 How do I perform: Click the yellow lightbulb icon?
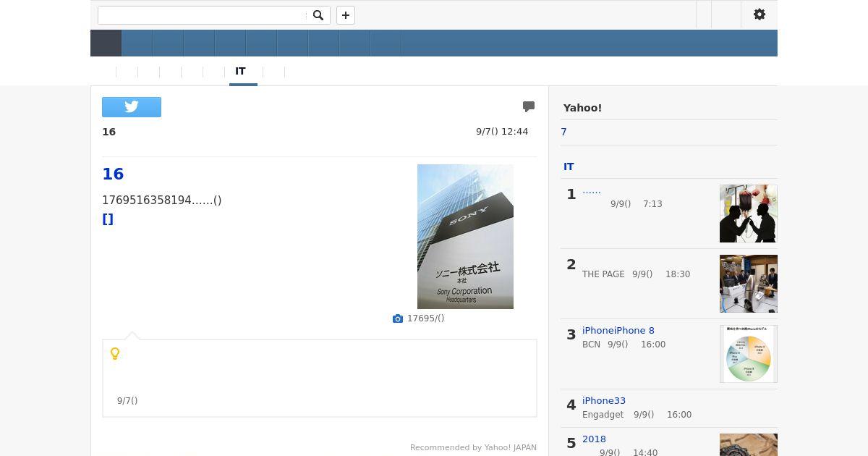tap(114, 354)
